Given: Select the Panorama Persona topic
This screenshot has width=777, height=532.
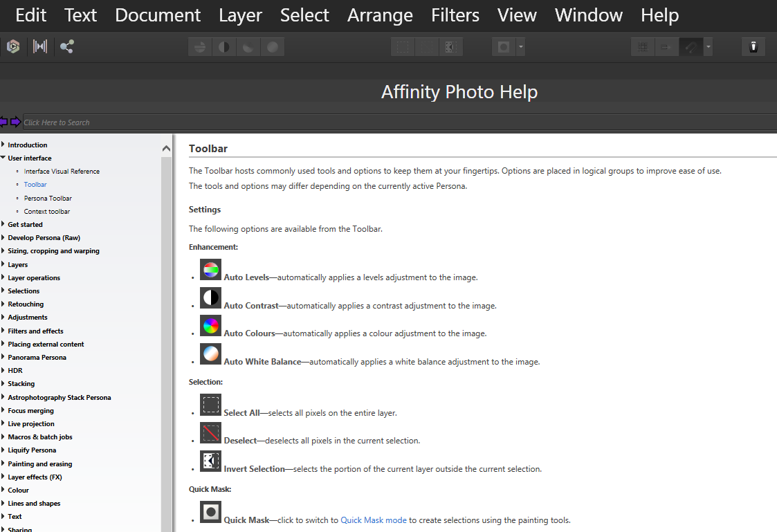Looking at the screenshot, I should [x=37, y=357].
